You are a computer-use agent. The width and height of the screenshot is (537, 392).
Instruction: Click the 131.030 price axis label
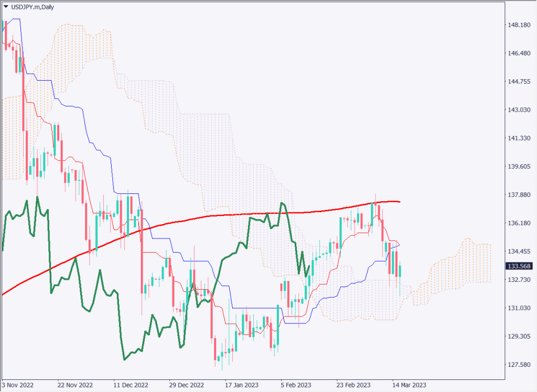517,308
